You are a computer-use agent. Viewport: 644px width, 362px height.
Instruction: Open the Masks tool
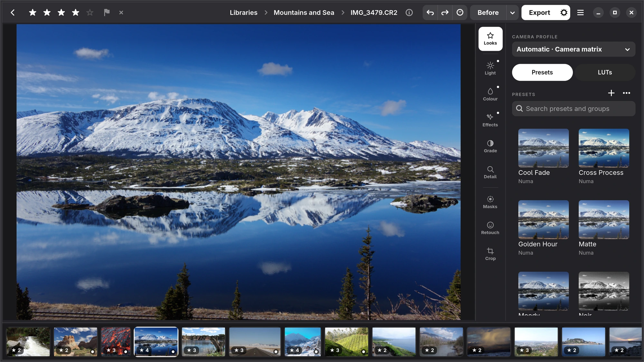[490, 202]
